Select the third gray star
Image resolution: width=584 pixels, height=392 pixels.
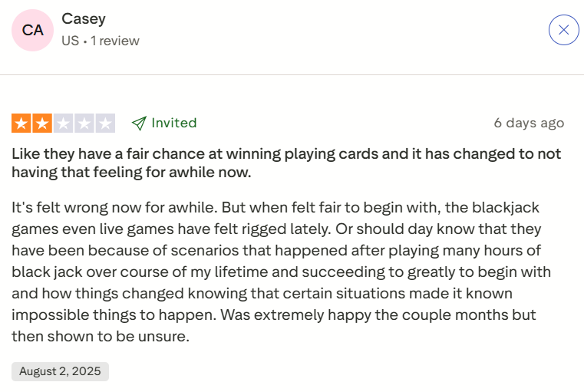(x=64, y=123)
